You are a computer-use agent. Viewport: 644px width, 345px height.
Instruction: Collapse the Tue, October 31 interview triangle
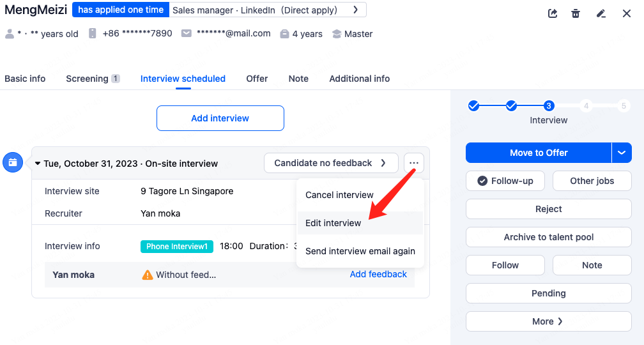38,164
